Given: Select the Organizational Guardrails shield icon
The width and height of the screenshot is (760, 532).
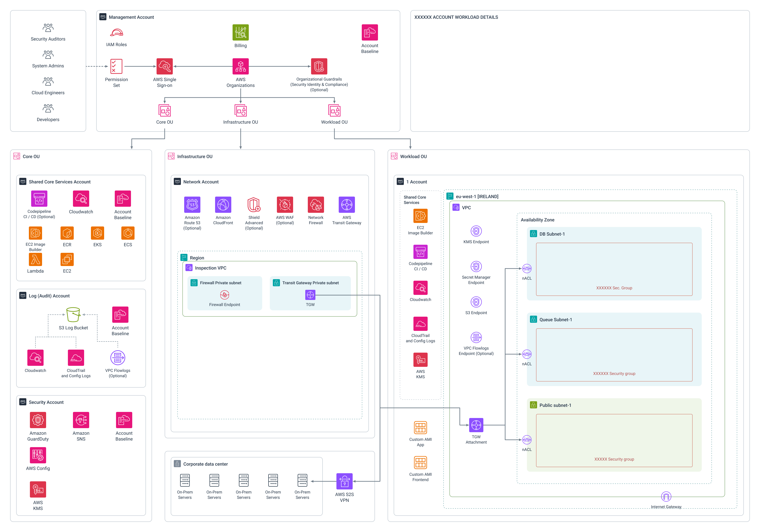Looking at the screenshot, I should point(319,66).
